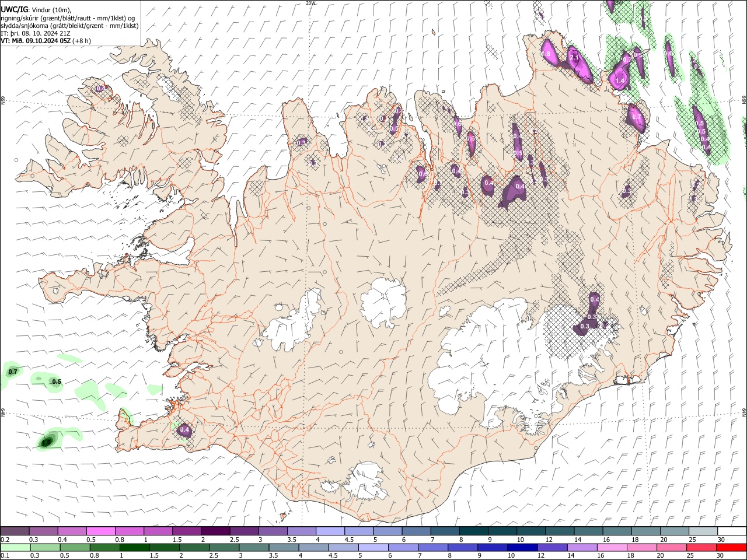Image resolution: width=747 pixels, height=560 pixels.
Task: Click the slydda/snjókoma legend description line
Action: 69,26
